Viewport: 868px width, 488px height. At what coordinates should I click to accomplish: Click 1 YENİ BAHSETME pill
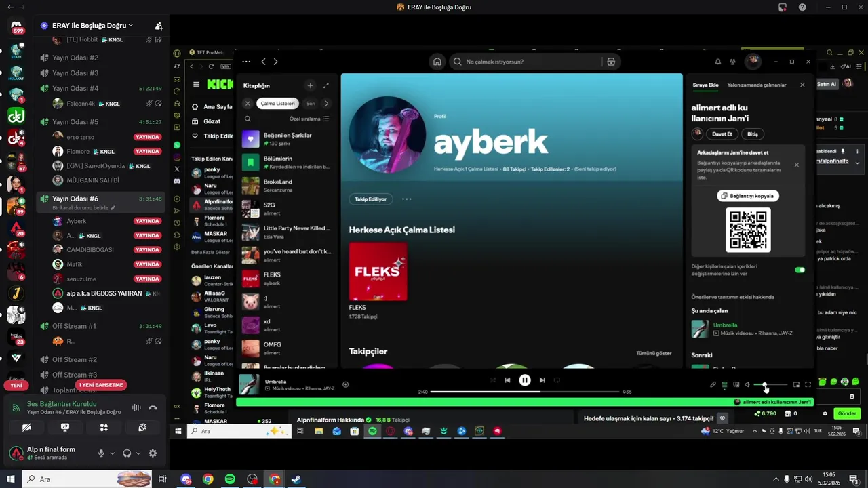pos(101,385)
